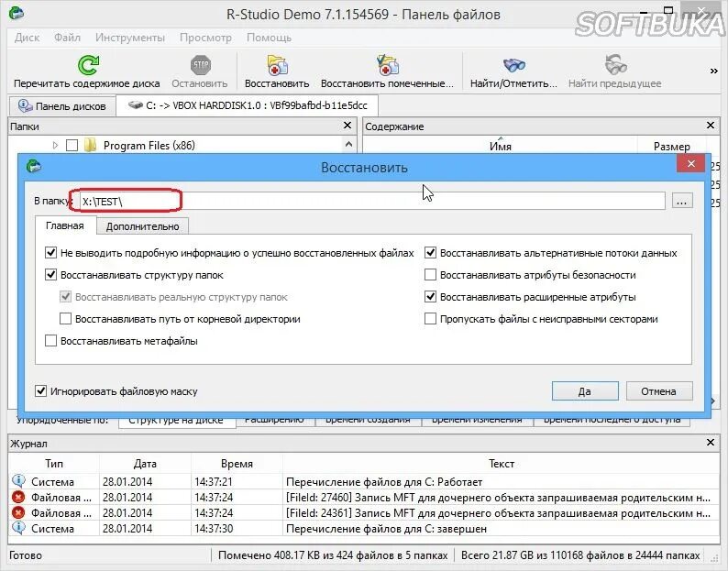Switch to the Панель дисков tab

click(x=61, y=105)
